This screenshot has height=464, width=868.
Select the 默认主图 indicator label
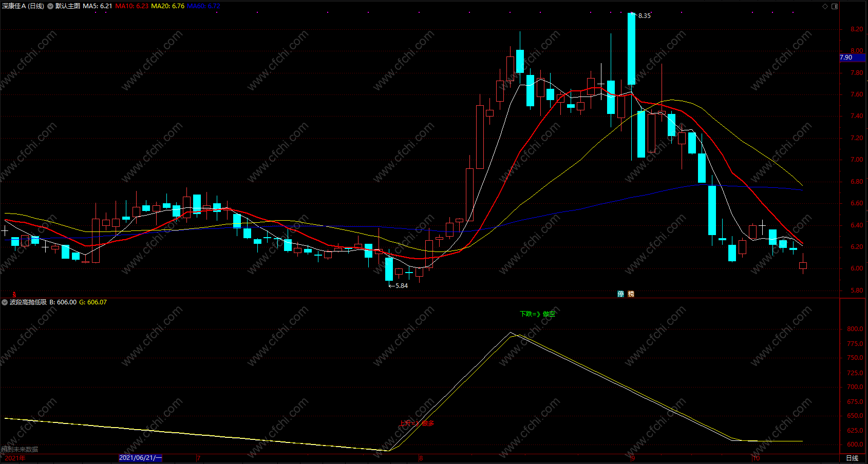click(68, 6)
